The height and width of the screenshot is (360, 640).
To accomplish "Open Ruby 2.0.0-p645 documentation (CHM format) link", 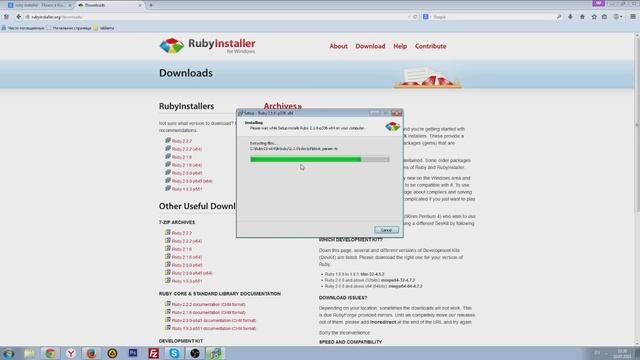I will point(213,320).
